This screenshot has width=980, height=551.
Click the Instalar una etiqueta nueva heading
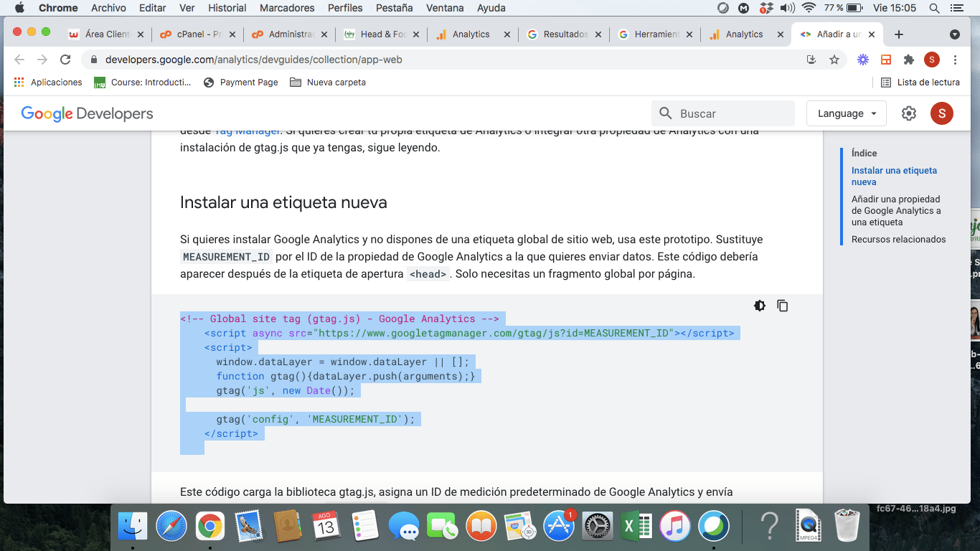pyautogui.click(x=283, y=202)
